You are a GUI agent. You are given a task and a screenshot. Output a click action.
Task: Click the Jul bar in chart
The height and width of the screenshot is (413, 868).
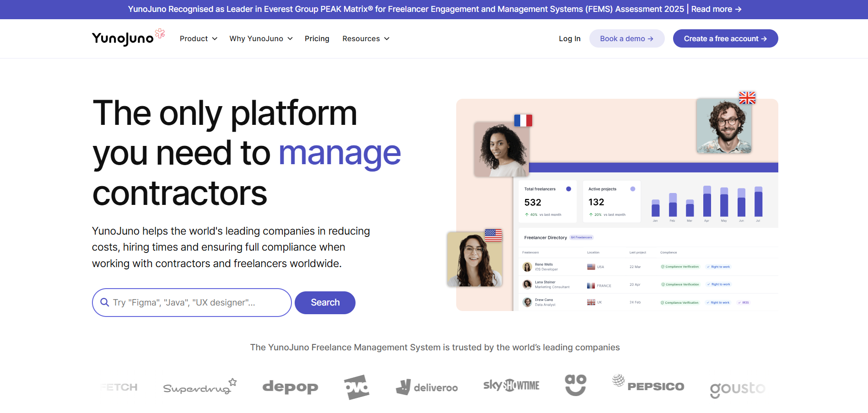click(x=758, y=202)
